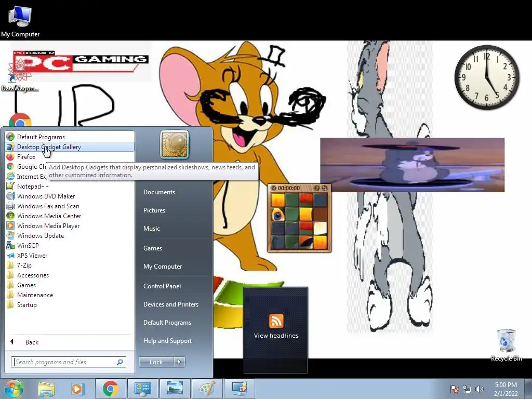Screen dimensions: 532x399
Task: Click the puzzle tile with the bird eye
Action: pyautogui.click(x=277, y=215)
